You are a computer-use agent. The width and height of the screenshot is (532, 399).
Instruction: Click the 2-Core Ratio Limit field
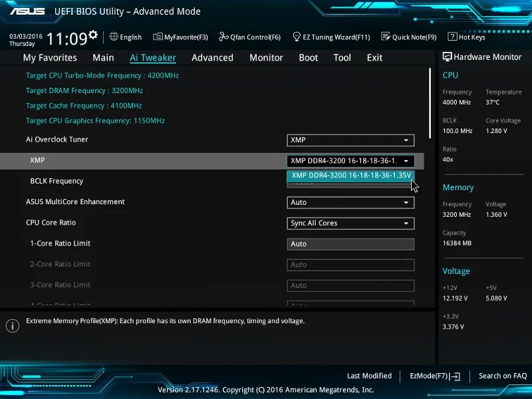[350, 265]
